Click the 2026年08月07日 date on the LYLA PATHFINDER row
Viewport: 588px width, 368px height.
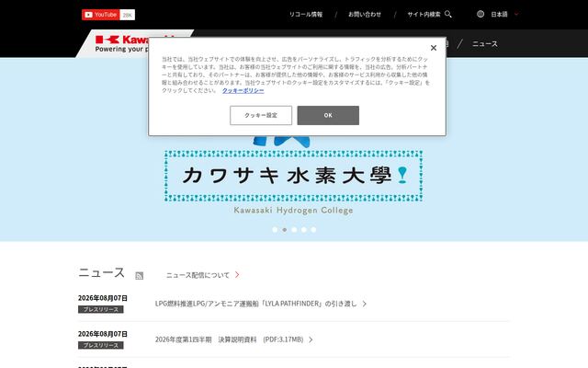pos(103,298)
